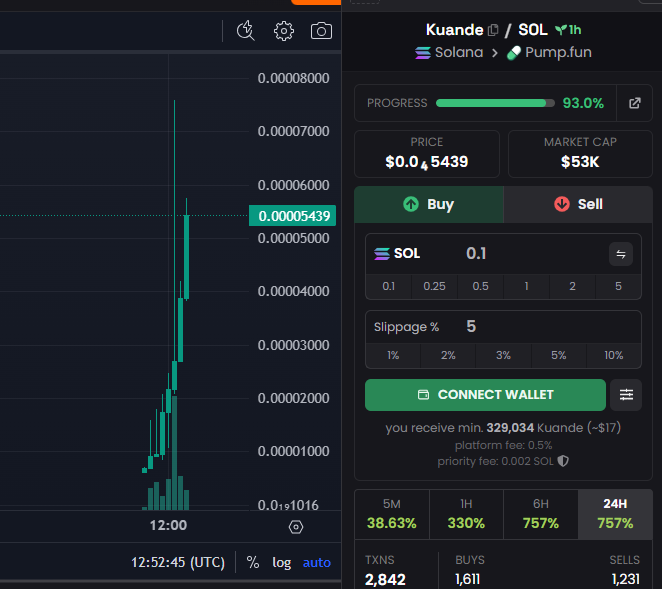
Task: Open chart settings gear icon
Action: click(284, 31)
